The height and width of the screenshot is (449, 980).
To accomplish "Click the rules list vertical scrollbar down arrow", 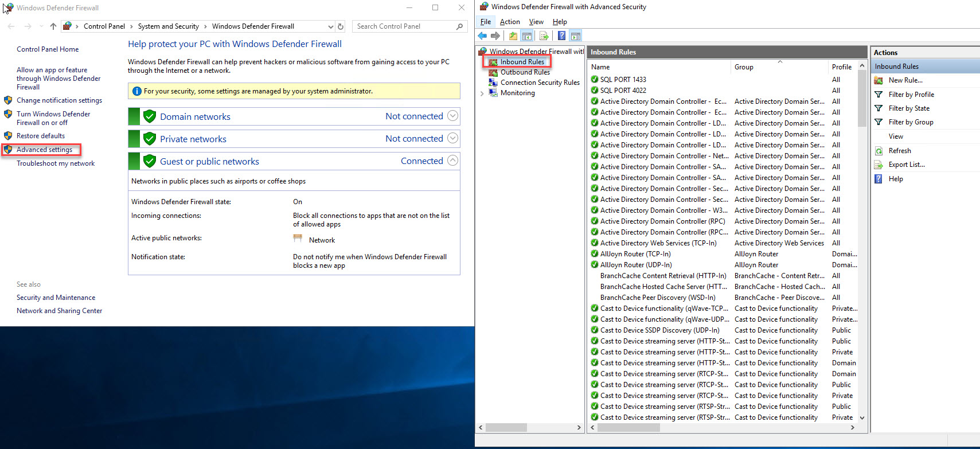I will click(x=862, y=418).
